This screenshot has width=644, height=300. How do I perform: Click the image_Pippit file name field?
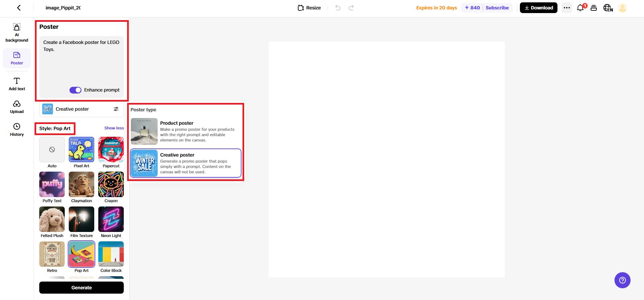click(63, 8)
